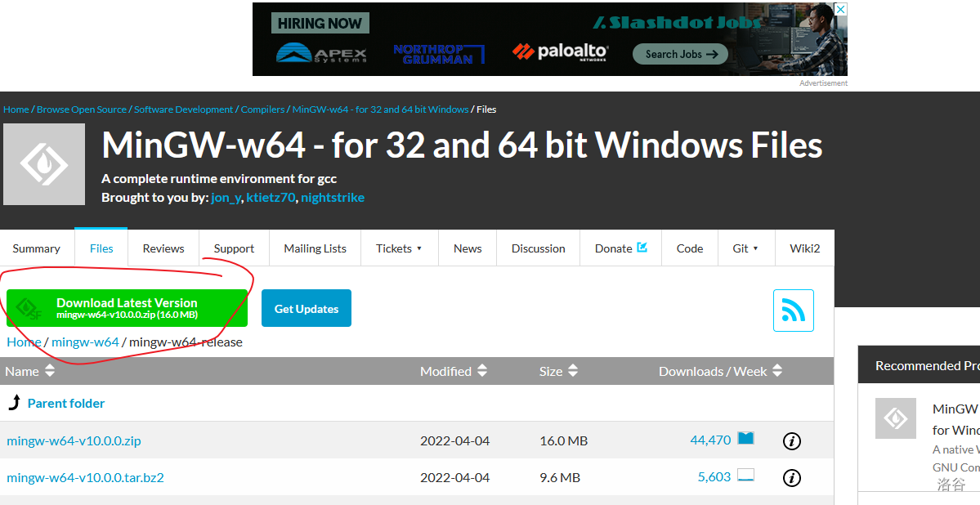Visit the ktietz70 author profile link
The image size is (980, 505).
click(x=271, y=198)
